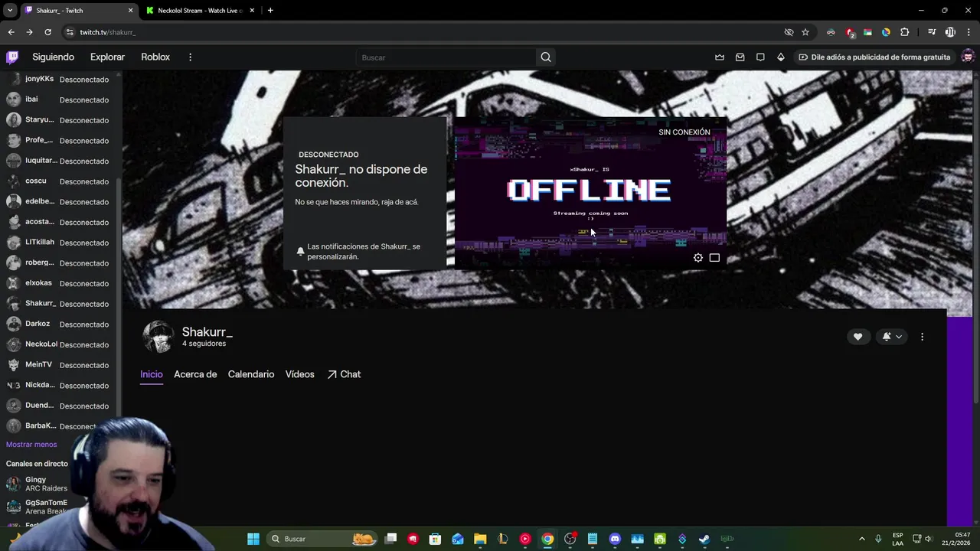
Task: Click the heart follow button for Shakurr_
Action: coord(857,337)
